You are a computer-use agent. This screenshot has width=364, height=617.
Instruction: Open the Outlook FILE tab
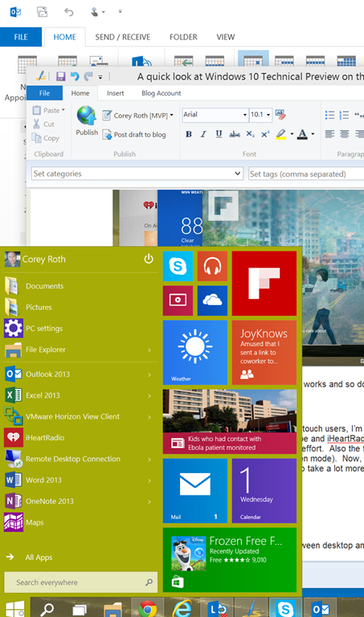coord(21,37)
